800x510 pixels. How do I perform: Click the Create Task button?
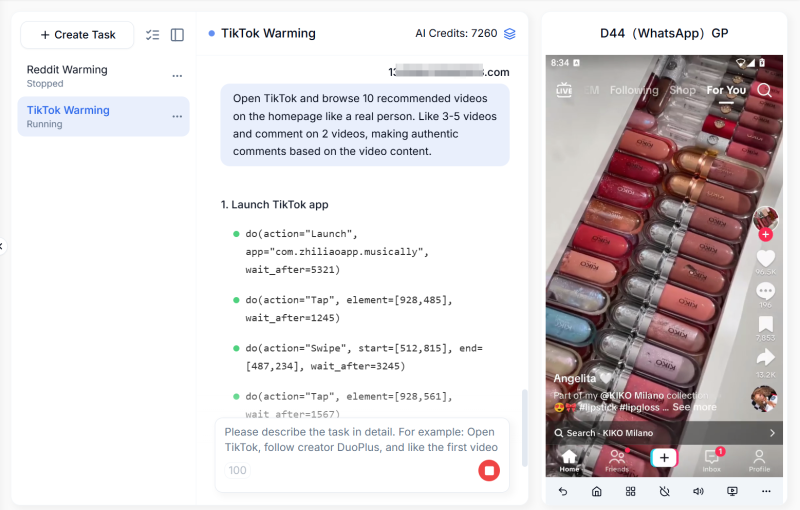[77, 35]
